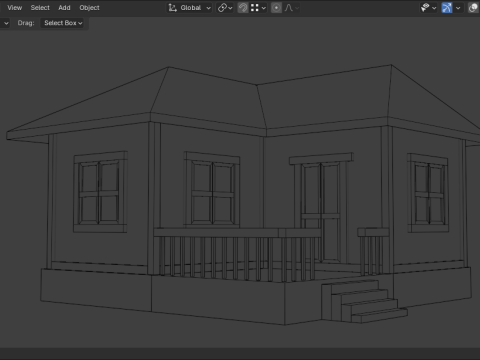Viewport: 480px width, 360px height.
Task: Open the Select Box drag dropdown
Action: click(x=62, y=23)
